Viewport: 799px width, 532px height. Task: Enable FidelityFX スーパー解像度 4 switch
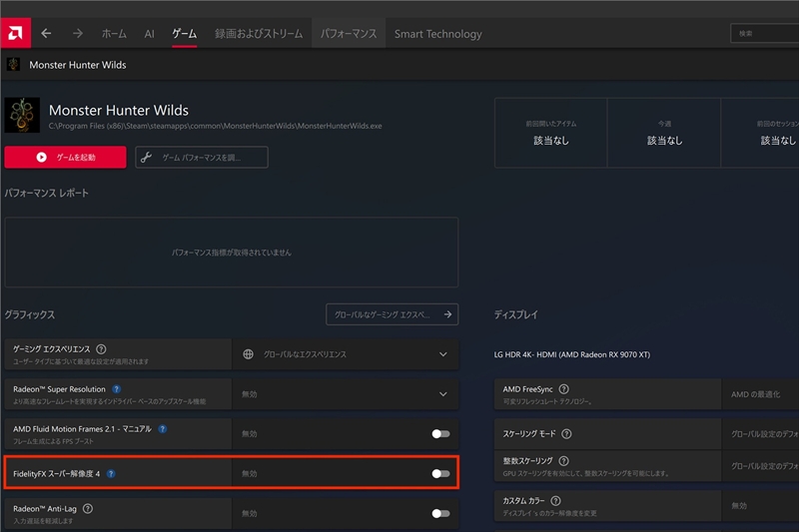[x=440, y=473]
